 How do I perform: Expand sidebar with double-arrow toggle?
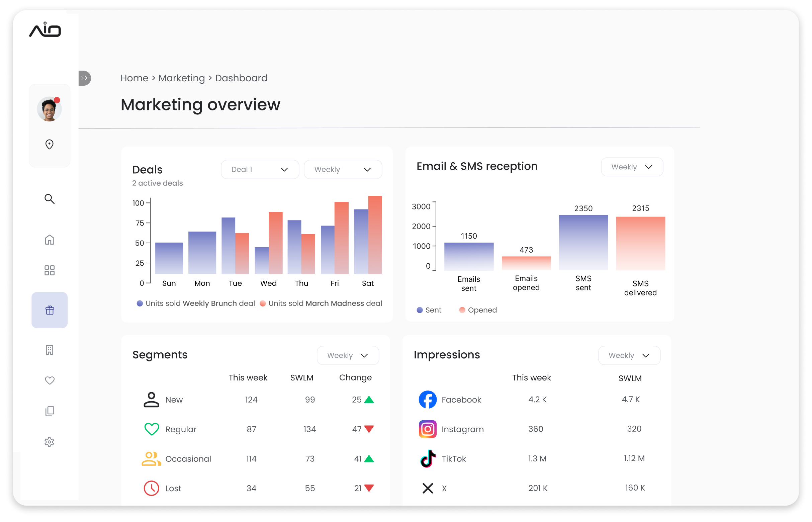84,78
